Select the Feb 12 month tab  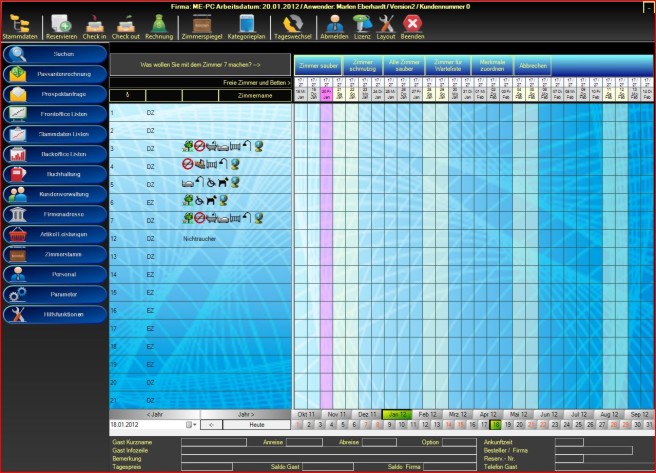click(x=427, y=414)
